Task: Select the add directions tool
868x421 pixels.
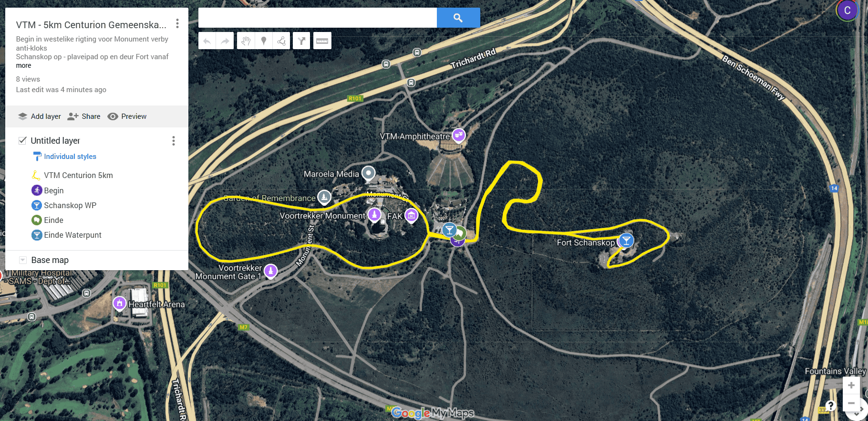Action: (301, 41)
